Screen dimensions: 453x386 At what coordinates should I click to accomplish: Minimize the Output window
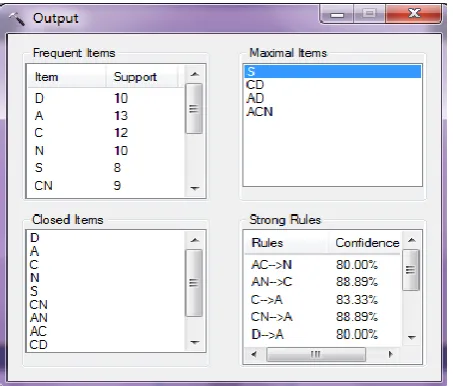337,14
